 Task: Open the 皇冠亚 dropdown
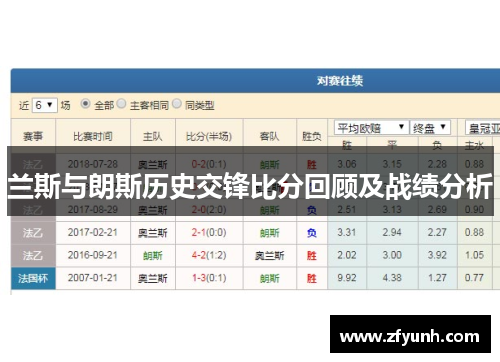click(x=483, y=128)
